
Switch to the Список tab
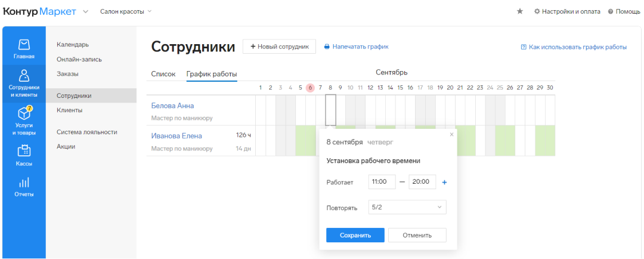[x=163, y=74]
